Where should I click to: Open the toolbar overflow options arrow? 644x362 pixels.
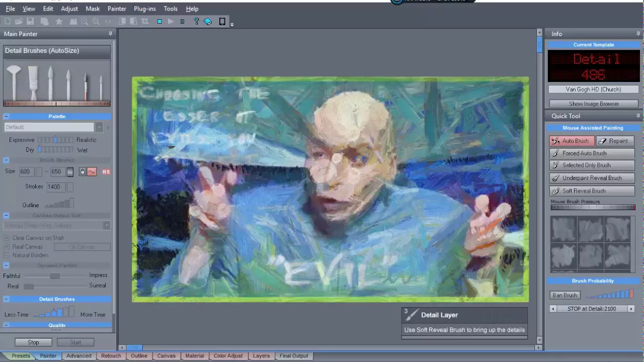232,24
